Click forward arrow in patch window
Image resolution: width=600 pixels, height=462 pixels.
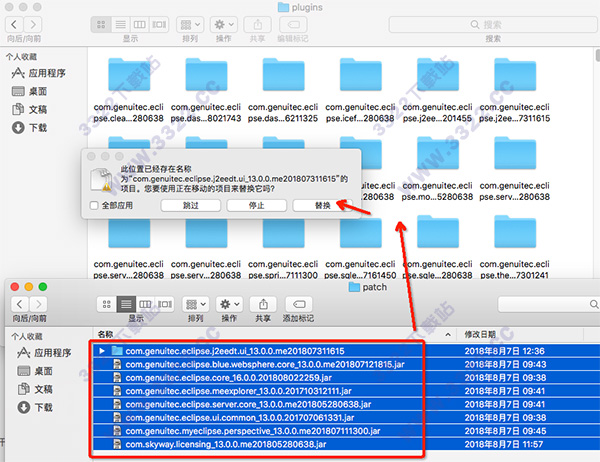point(38,304)
